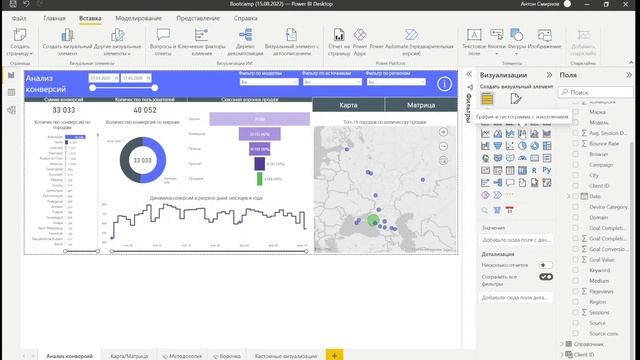The image size is (640, 360).
Task: Open the Фильтр по моделям dropdown
Action: (x=269, y=82)
